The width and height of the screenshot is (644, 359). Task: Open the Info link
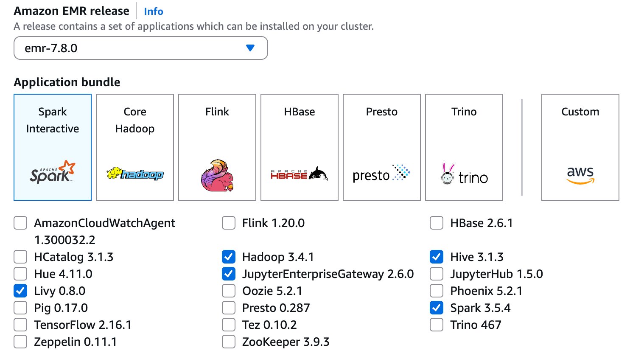(153, 11)
